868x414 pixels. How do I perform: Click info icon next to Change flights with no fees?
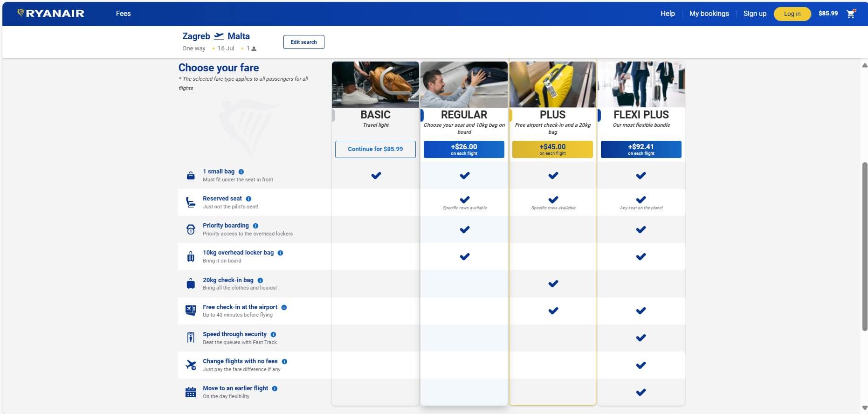284,361
